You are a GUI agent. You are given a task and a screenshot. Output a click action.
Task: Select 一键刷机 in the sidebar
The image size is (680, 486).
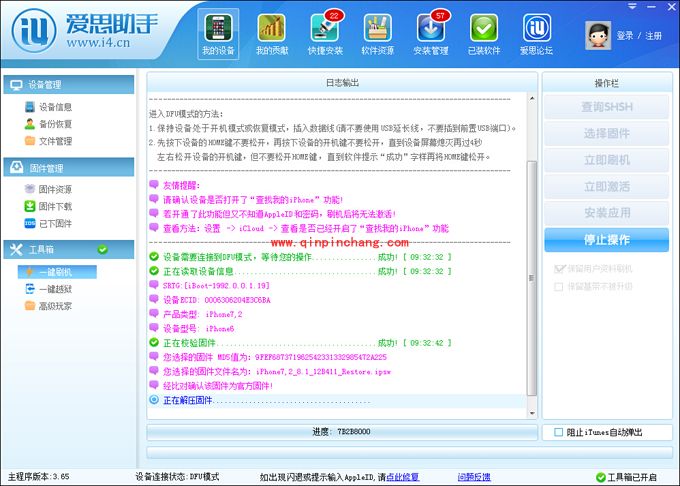point(57,272)
